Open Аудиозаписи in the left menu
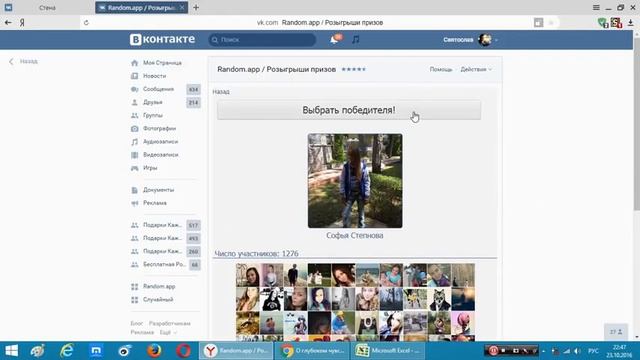 click(160, 142)
